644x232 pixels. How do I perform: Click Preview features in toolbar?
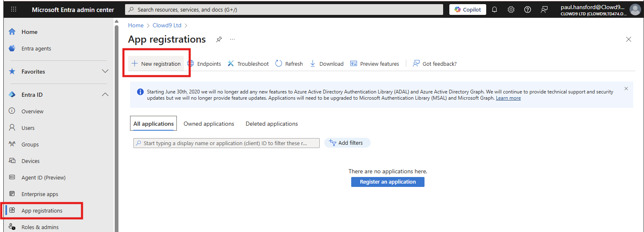[x=375, y=64]
